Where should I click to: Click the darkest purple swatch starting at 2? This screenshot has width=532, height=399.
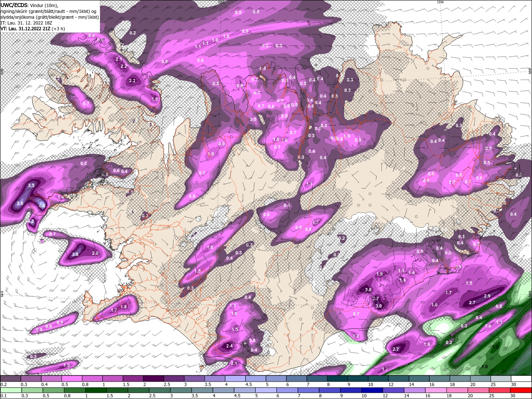point(153,379)
